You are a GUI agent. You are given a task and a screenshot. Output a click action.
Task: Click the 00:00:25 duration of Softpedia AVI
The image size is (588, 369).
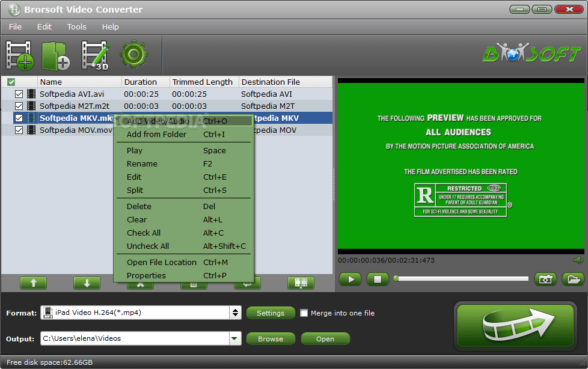pyautogui.click(x=141, y=94)
